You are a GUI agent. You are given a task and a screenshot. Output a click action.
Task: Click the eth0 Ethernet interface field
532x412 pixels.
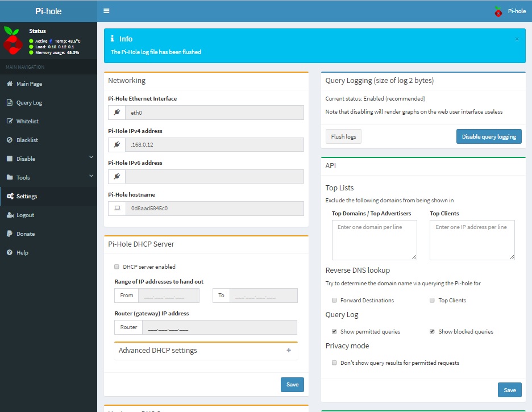point(214,113)
